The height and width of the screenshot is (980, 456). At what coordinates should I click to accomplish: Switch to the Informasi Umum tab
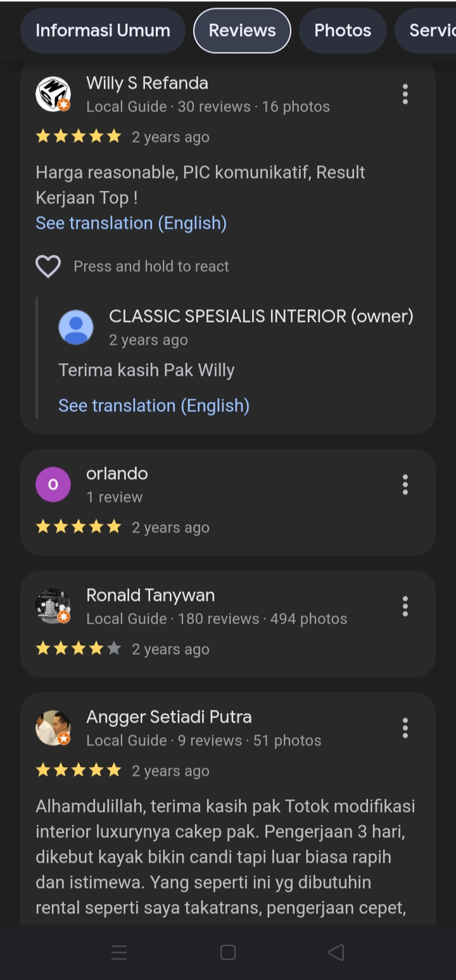pos(103,30)
